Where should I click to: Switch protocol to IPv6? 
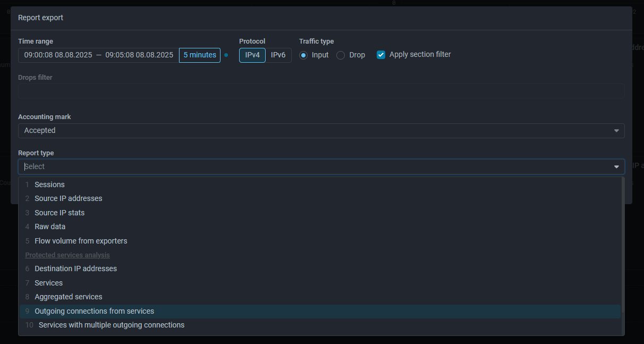click(278, 55)
